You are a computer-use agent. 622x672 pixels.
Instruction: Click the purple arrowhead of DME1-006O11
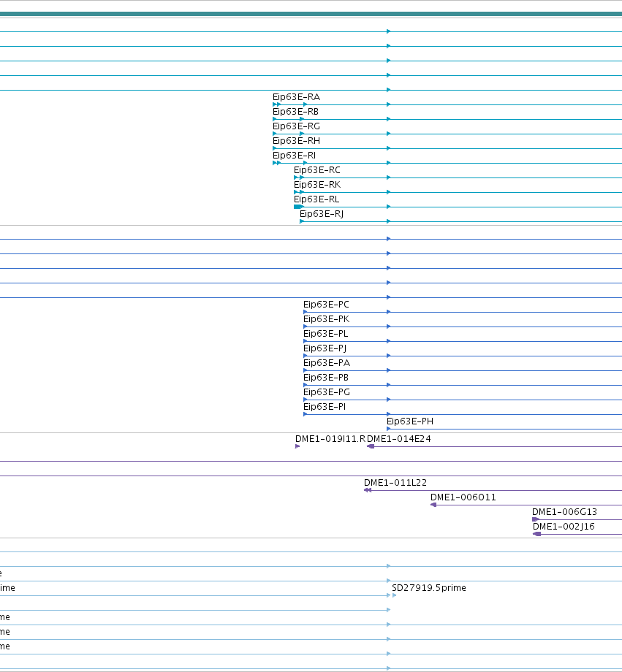tap(433, 505)
